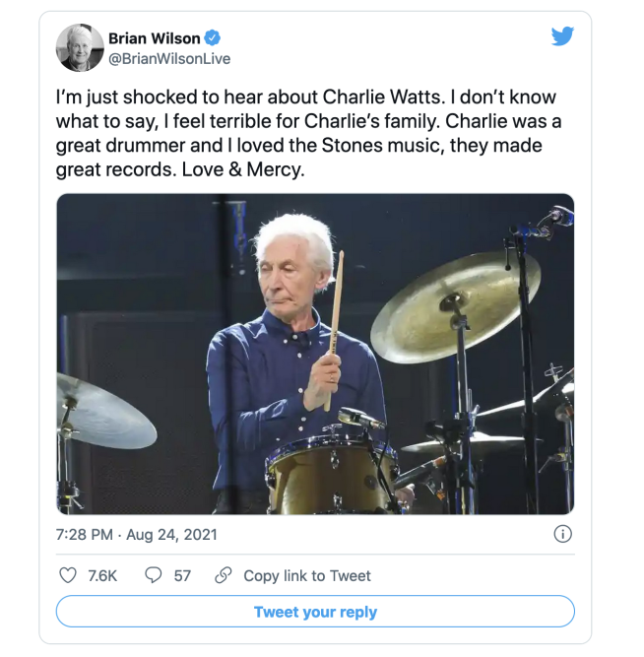Click the Aug 24, 2021 date
644x657 pixels.
tap(171, 534)
